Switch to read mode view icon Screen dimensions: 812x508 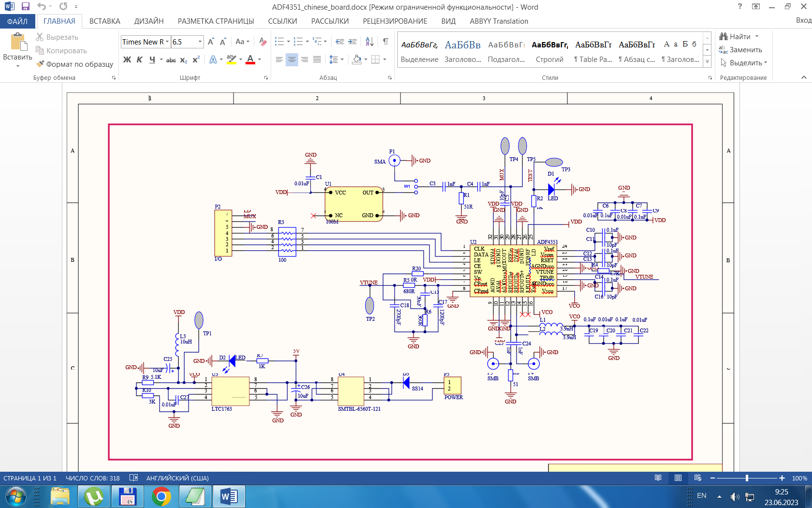coord(658,478)
